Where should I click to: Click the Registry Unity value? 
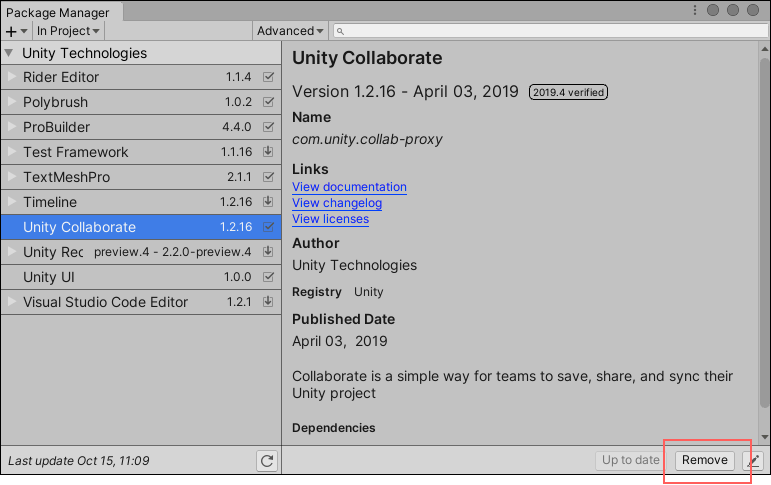tap(368, 292)
